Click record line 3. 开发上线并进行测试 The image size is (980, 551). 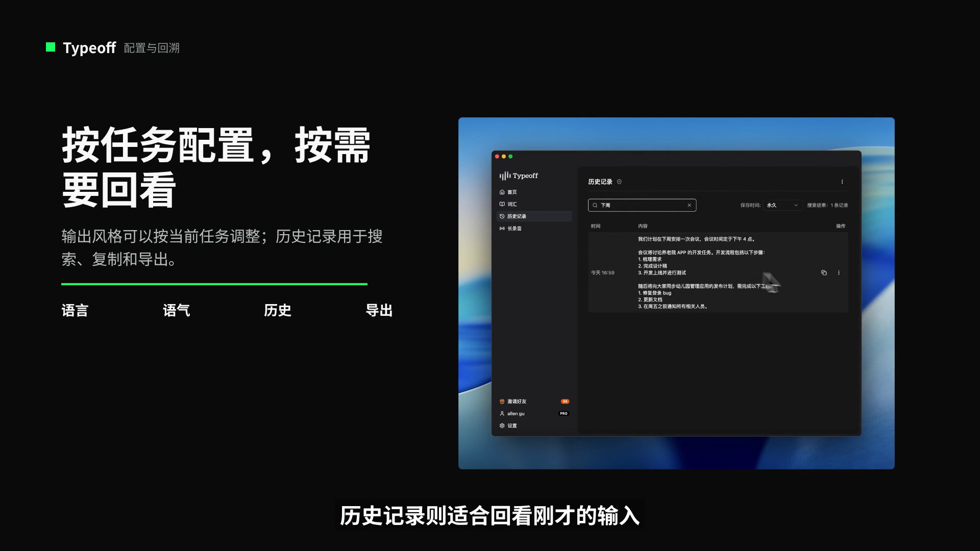coord(662,273)
